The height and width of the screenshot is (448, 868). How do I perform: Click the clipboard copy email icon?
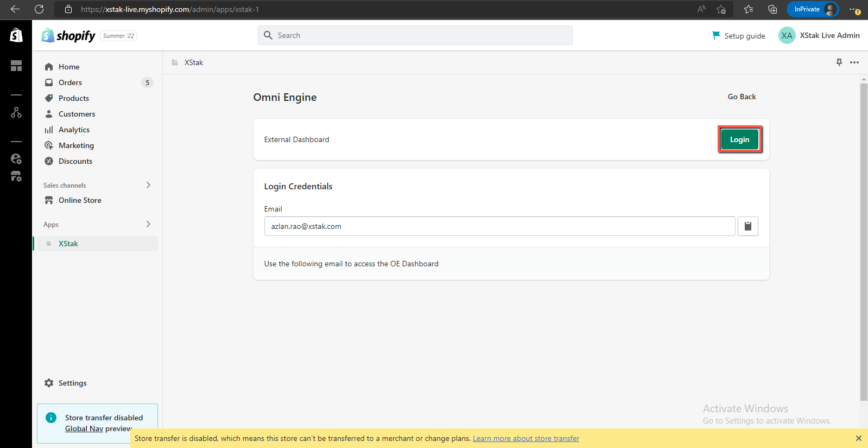tap(747, 226)
